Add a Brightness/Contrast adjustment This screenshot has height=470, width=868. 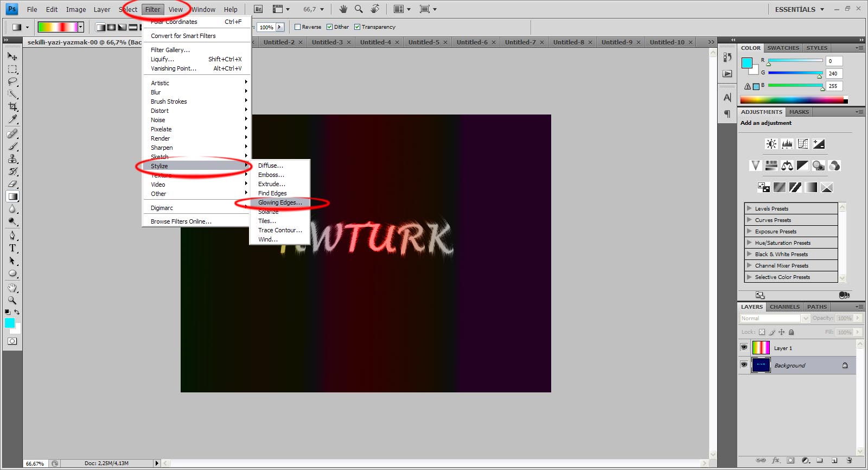(771, 144)
